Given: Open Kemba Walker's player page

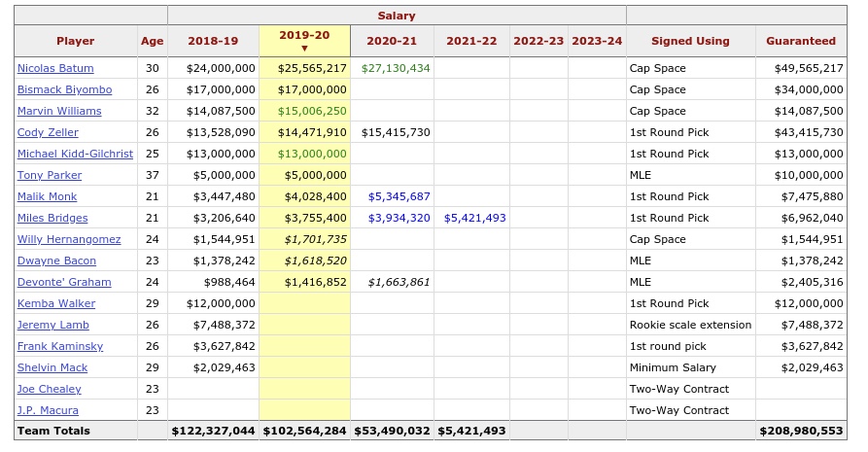Looking at the screenshot, I should point(56,303).
